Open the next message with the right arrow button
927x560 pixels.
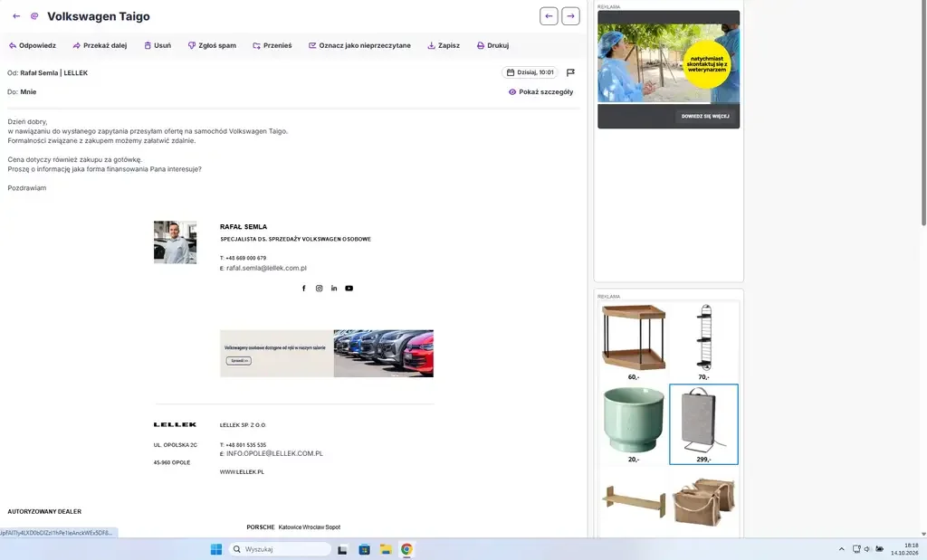[x=570, y=16]
